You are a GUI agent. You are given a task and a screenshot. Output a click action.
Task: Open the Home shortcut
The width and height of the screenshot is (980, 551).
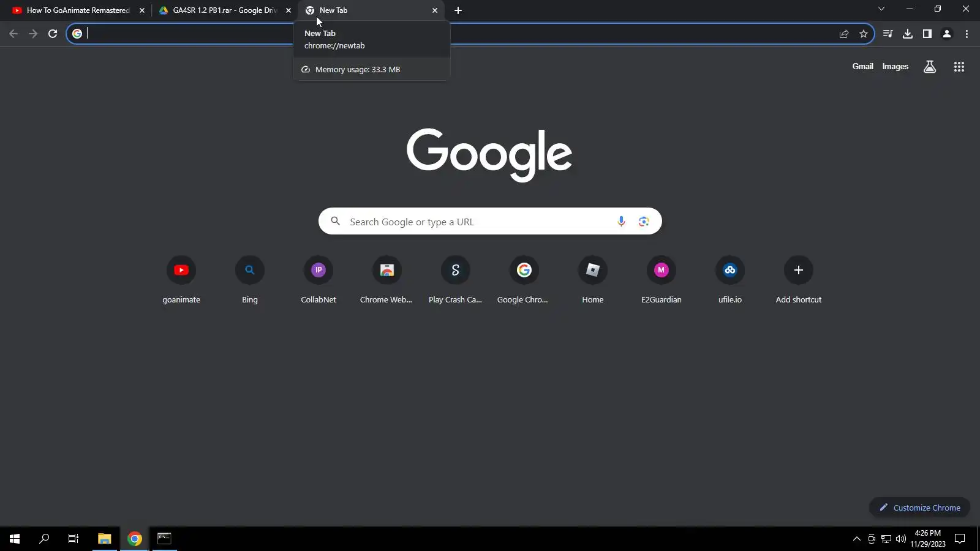(x=593, y=280)
